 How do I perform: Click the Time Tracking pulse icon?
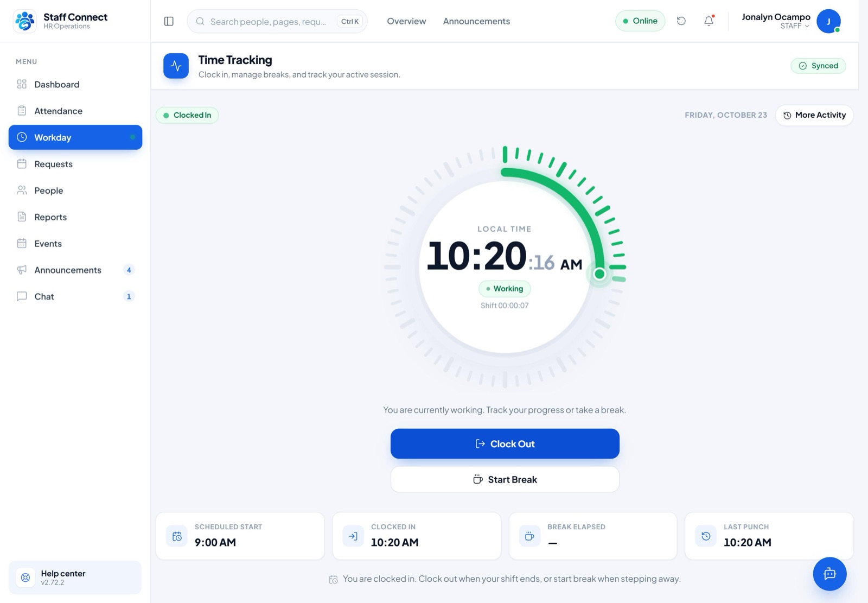coord(176,66)
